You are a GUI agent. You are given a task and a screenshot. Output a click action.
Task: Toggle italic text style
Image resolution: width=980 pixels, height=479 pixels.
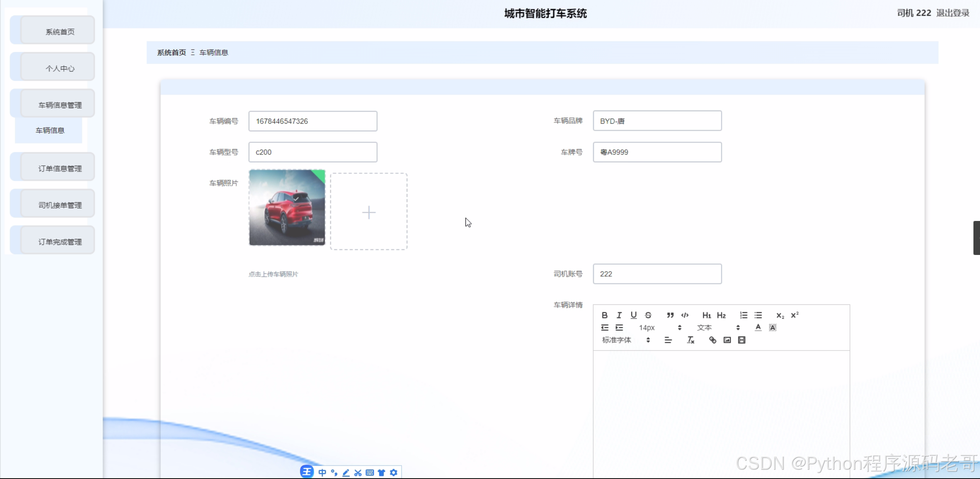click(x=619, y=315)
